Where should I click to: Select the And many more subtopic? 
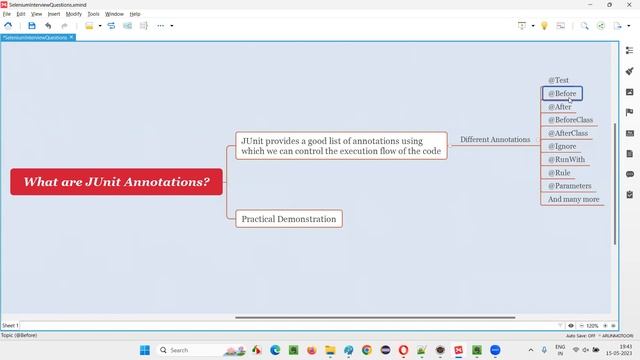pyautogui.click(x=573, y=199)
